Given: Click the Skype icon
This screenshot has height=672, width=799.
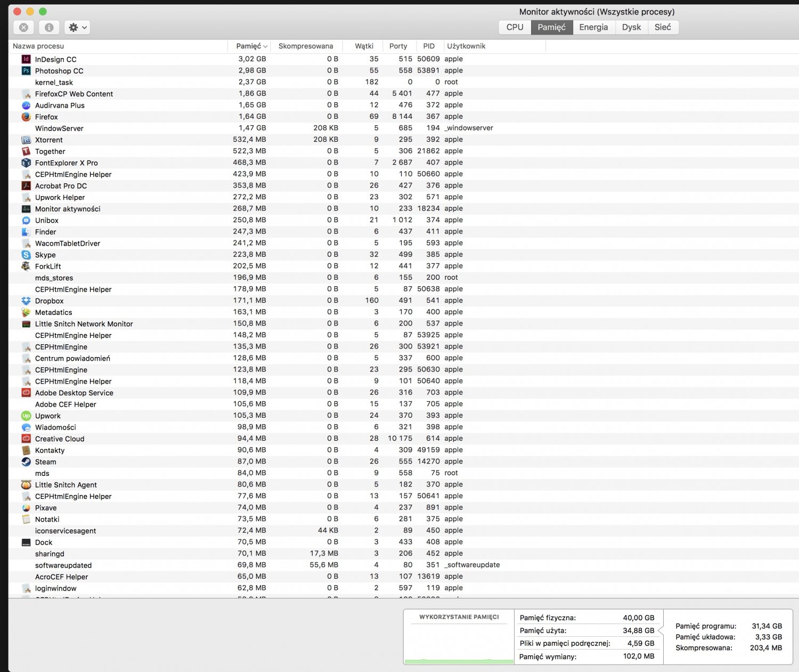Looking at the screenshot, I should (x=26, y=255).
